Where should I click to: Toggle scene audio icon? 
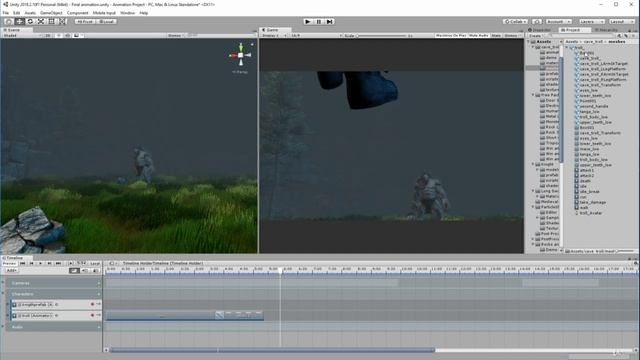67,36
